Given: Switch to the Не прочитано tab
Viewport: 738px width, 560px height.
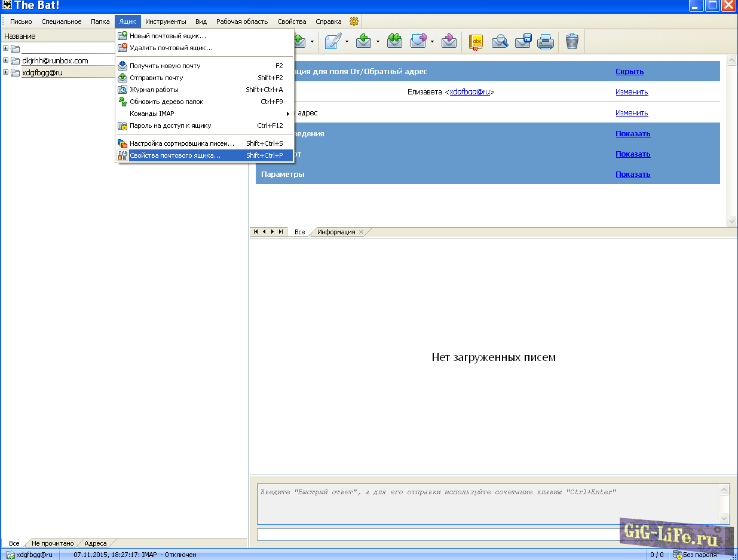Looking at the screenshot, I should [53, 543].
